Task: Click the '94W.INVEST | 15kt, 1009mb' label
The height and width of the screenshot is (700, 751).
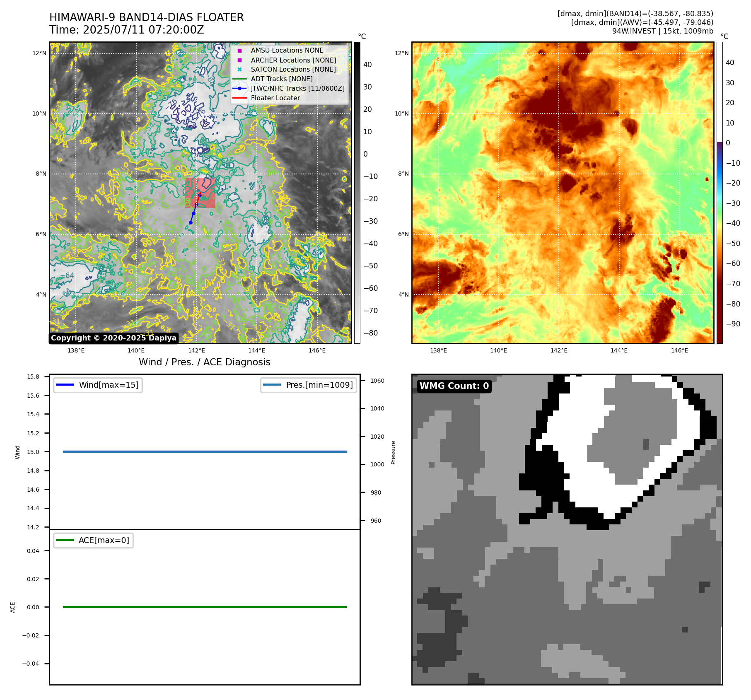Action: (x=663, y=31)
